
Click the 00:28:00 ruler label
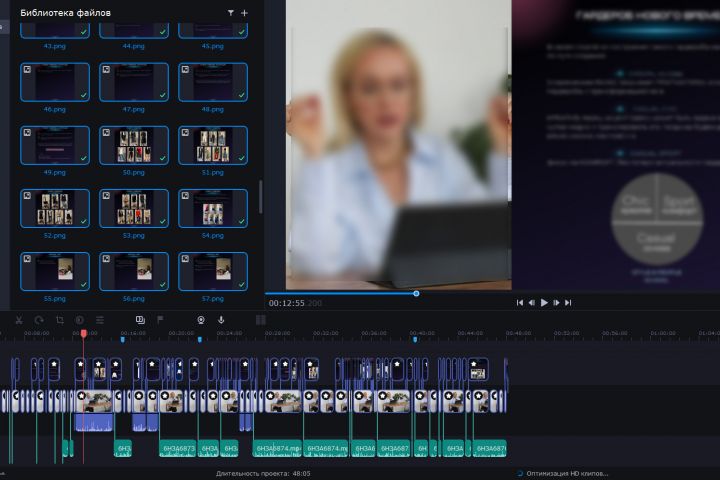[277, 333]
